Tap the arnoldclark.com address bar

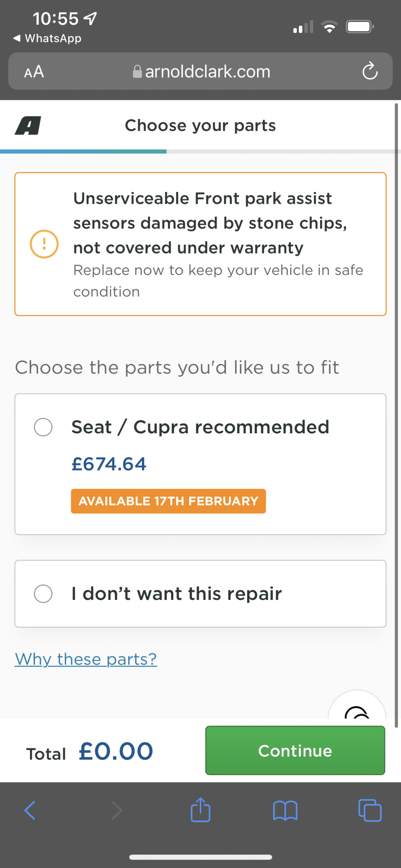[200, 71]
